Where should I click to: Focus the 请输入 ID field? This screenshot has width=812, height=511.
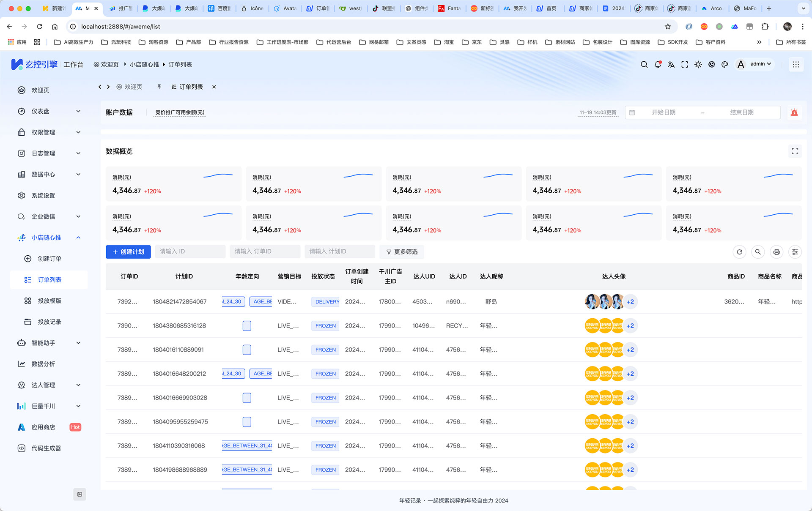pyautogui.click(x=190, y=251)
